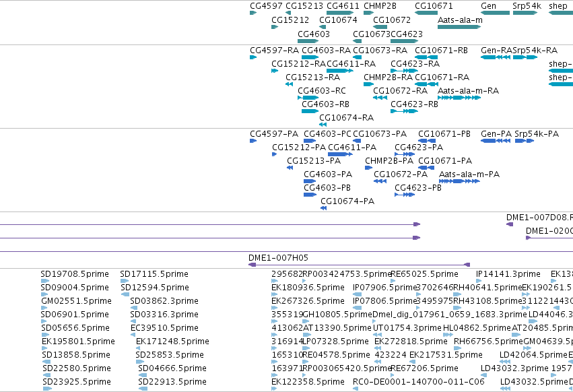Screen dimensions: 573x392
Task: Select protein CG10672-PA
Action: 401,174
